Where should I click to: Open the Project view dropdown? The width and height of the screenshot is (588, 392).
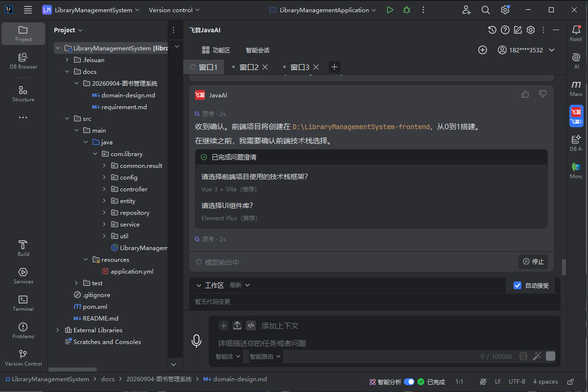click(x=68, y=30)
